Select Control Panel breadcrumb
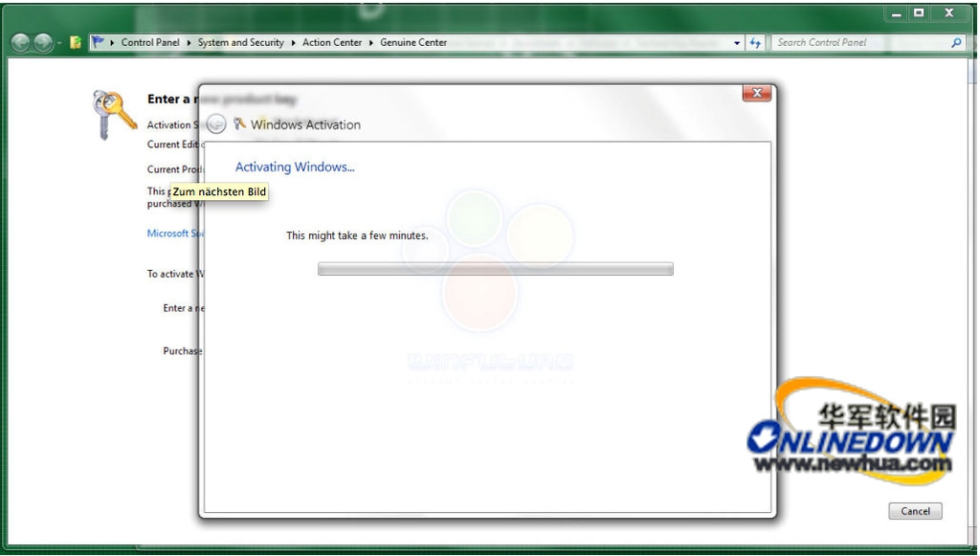The height and width of the screenshot is (556, 980). [x=150, y=42]
